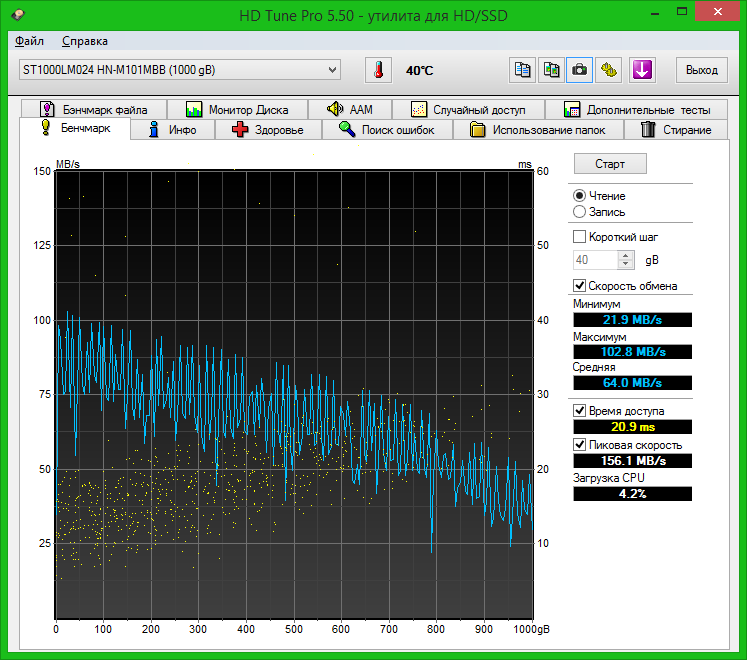Click the Выход button
747x660 pixels.
(x=702, y=70)
